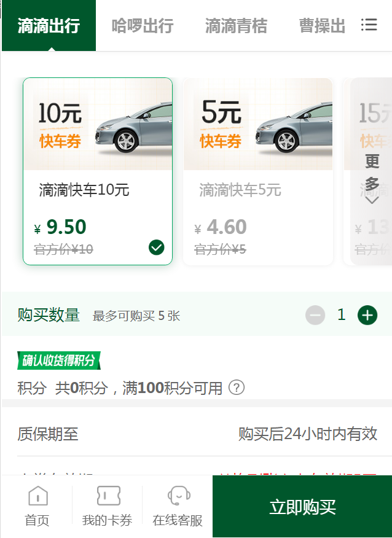Expand 更多 to show more coupons
This screenshot has width=392, height=538.
coord(372,178)
